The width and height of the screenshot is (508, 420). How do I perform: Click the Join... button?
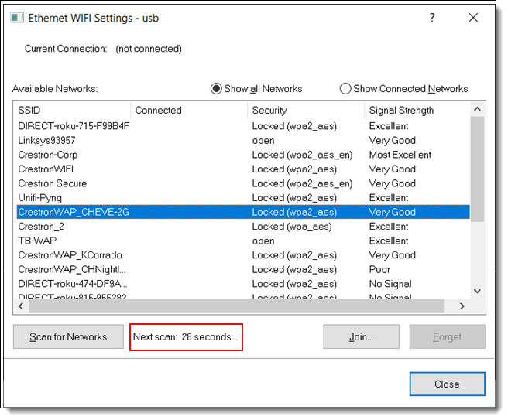pyautogui.click(x=361, y=336)
